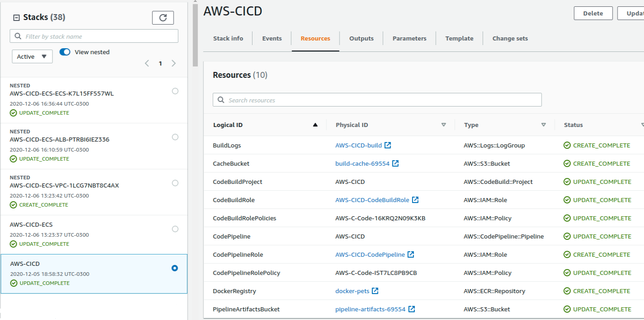The width and height of the screenshot is (644, 320).
Task: Click status check icon in CodePipeline row
Action: pos(567,236)
